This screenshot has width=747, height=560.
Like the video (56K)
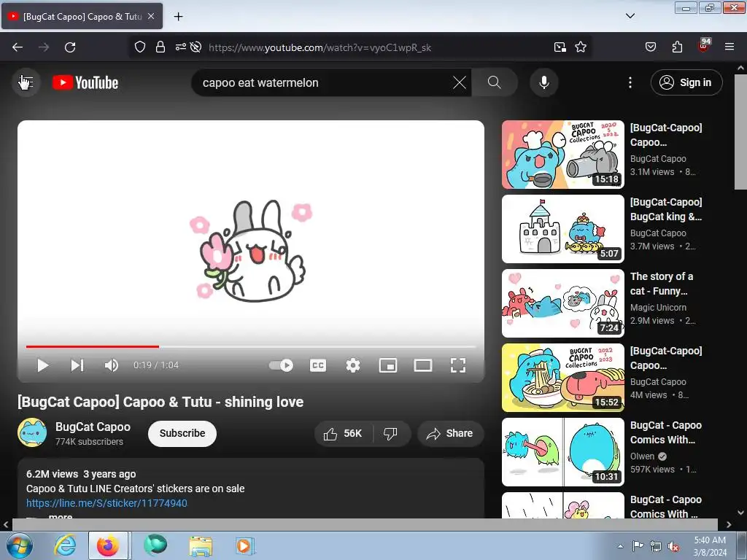pyautogui.click(x=343, y=433)
